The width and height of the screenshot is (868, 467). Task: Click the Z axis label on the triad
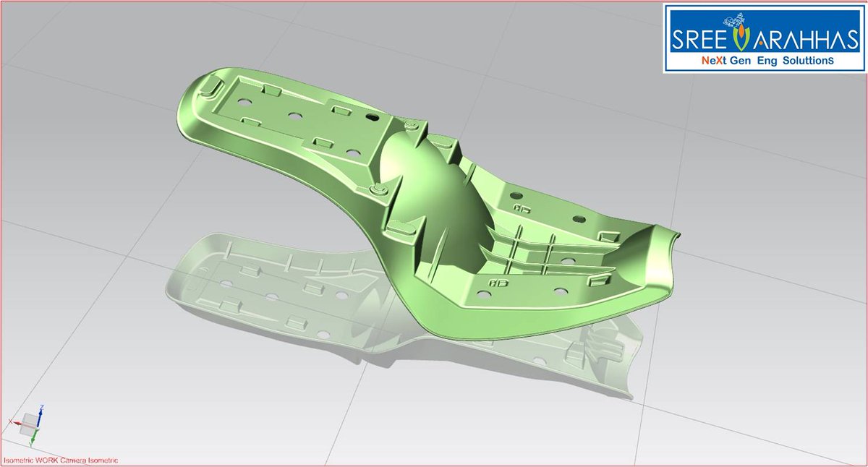(41, 406)
